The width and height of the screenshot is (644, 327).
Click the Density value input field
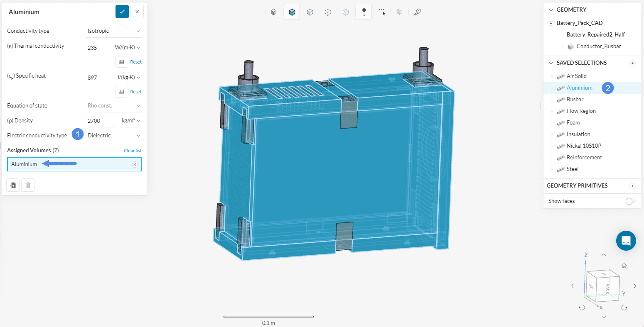pyautogui.click(x=100, y=121)
